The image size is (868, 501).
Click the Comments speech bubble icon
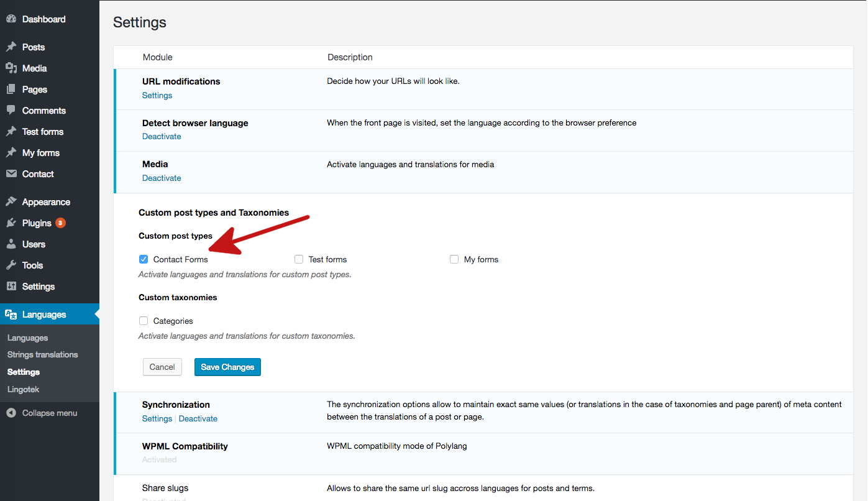pyautogui.click(x=11, y=111)
